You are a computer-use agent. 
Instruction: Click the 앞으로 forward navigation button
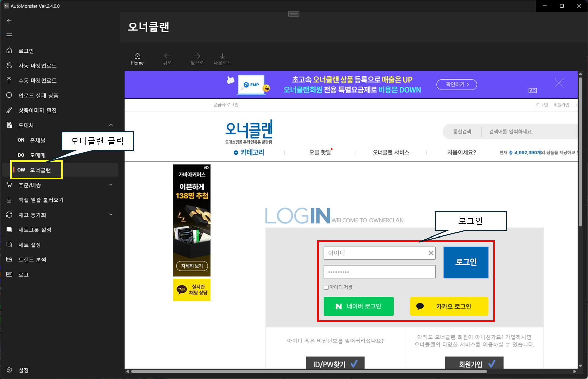[197, 59]
